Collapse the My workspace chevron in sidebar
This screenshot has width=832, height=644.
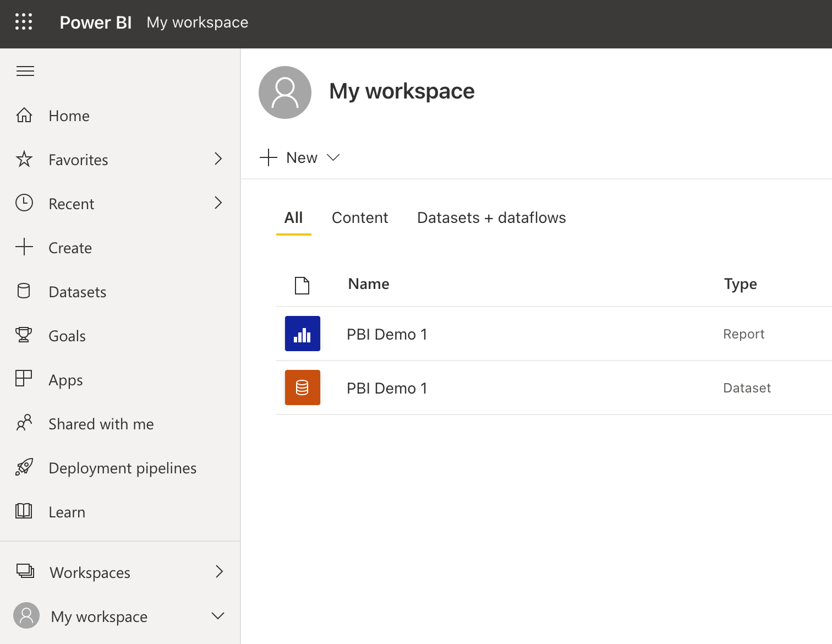pyautogui.click(x=218, y=616)
